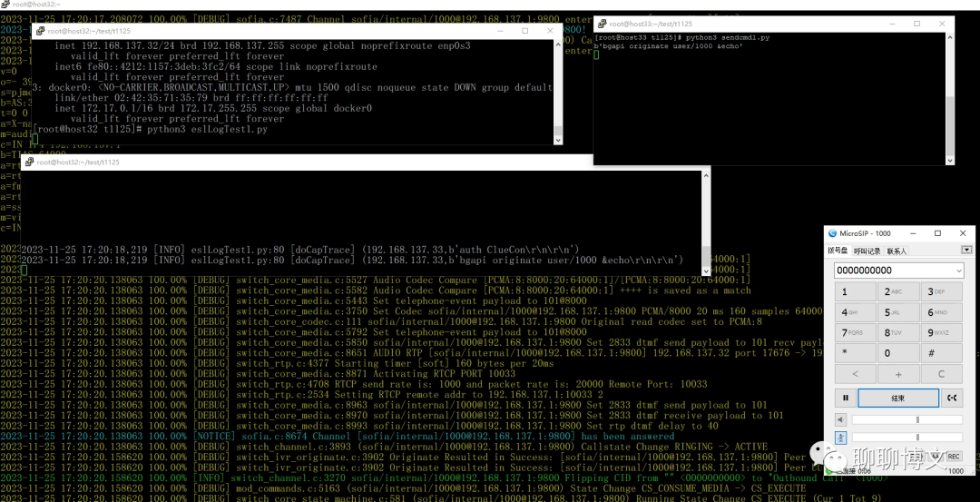The width and height of the screenshot is (980, 502).
Task: Click the 'python3 eslLogTest1.py' command line
Action: tap(208, 130)
